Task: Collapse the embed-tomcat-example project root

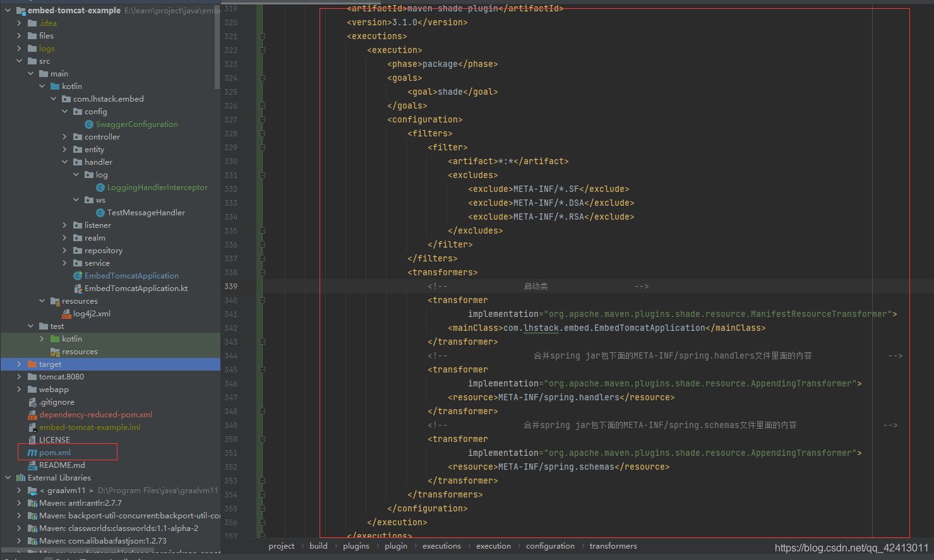Action: tap(8, 11)
